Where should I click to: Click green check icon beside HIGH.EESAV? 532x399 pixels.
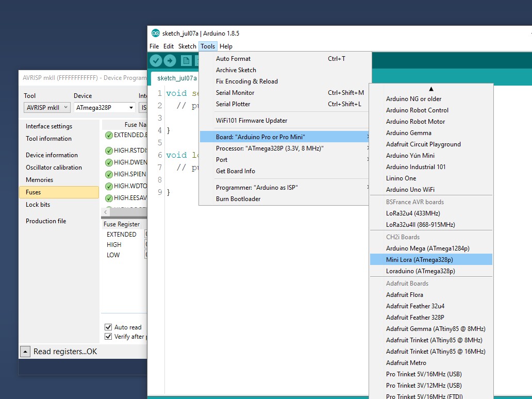click(x=109, y=198)
